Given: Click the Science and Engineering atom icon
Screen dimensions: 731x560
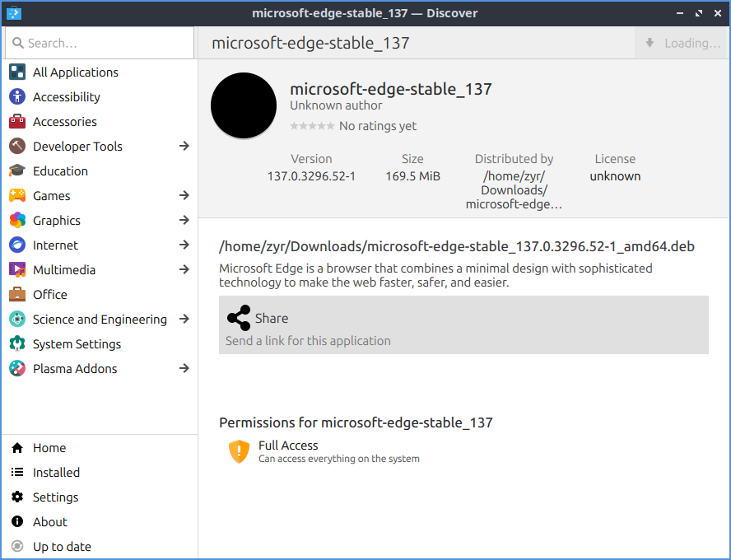Looking at the screenshot, I should (17, 320).
